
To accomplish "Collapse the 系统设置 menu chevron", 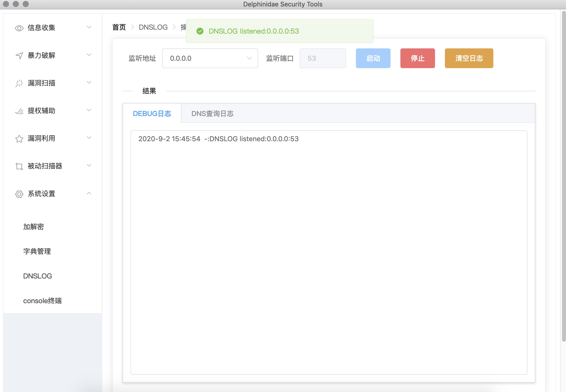I will pyautogui.click(x=89, y=193).
